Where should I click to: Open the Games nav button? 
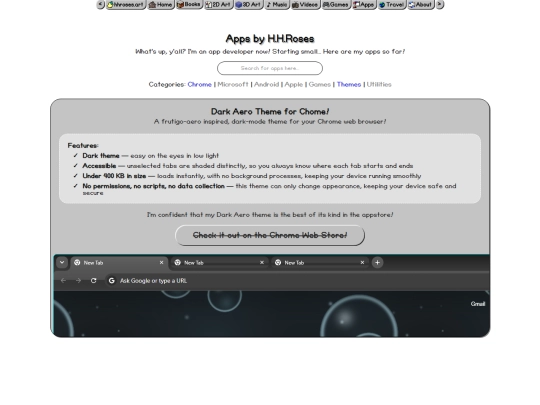click(336, 4)
